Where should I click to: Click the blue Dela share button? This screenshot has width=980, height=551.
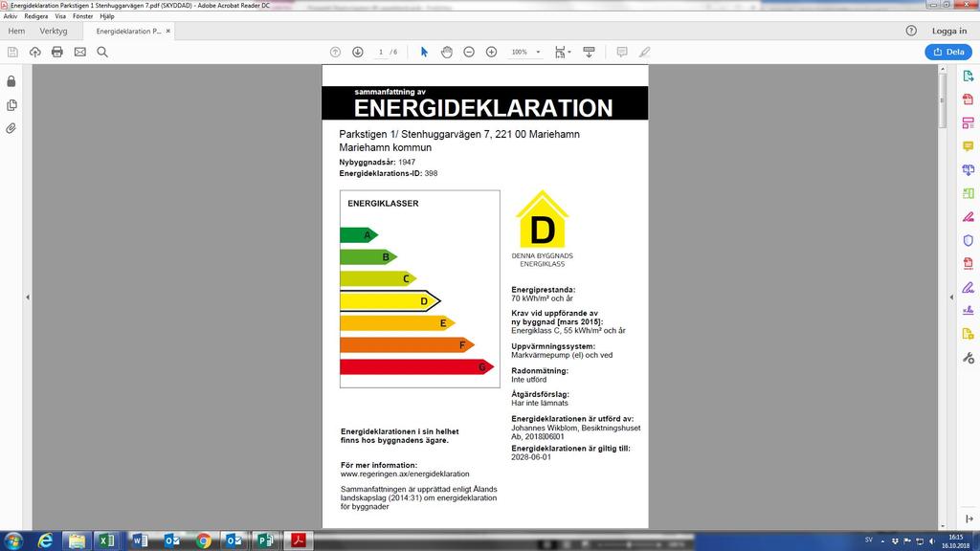coord(948,52)
